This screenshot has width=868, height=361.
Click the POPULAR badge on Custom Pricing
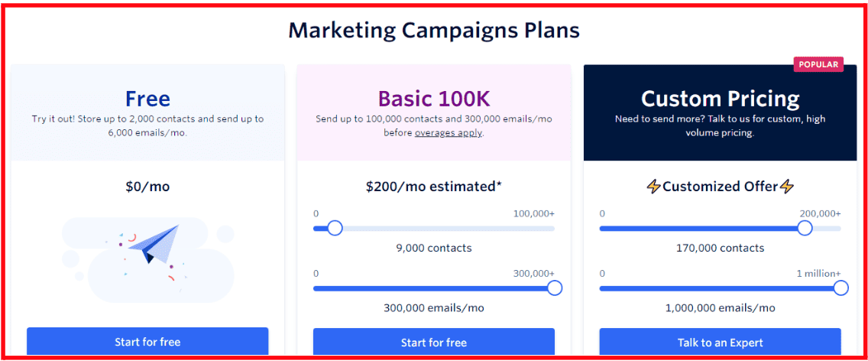(x=819, y=64)
